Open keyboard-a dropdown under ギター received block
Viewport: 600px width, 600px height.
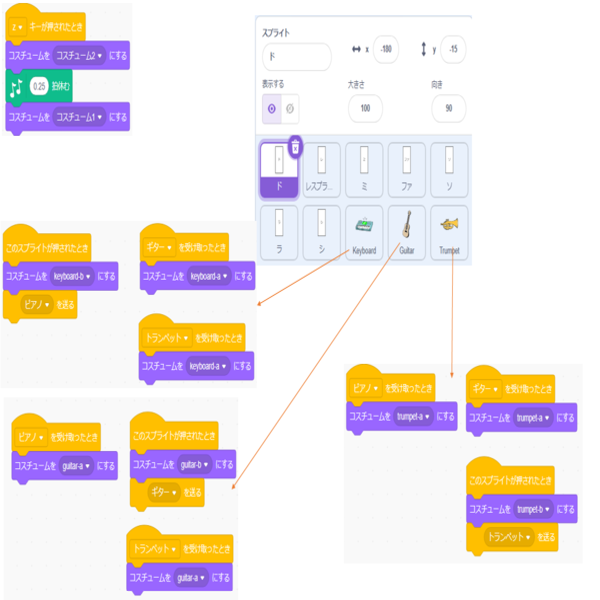click(209, 276)
